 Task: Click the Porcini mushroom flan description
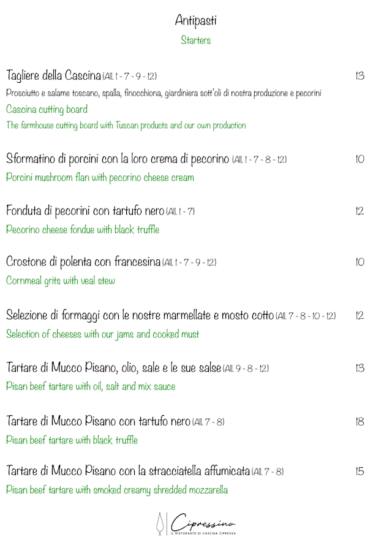(x=100, y=178)
